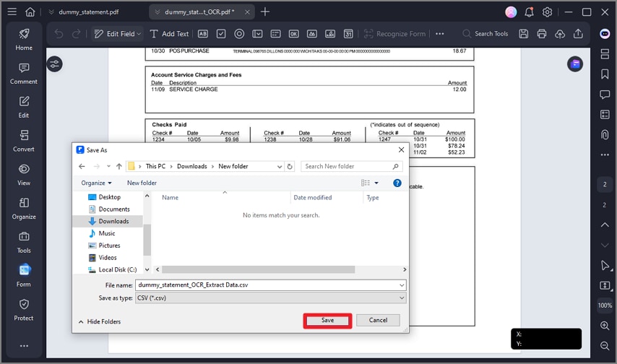Add an OK button form element

pyautogui.click(x=293, y=34)
